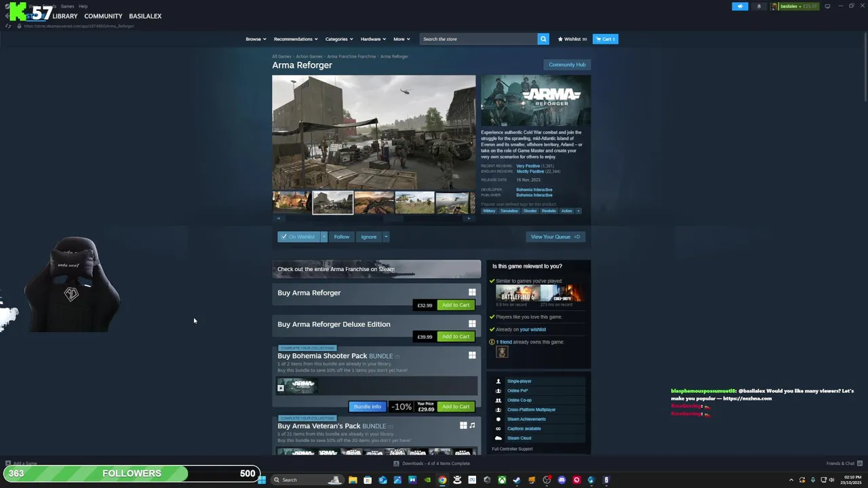Open the Browse dropdown menu
Image resolution: width=868 pixels, height=488 pixels.
pos(256,39)
